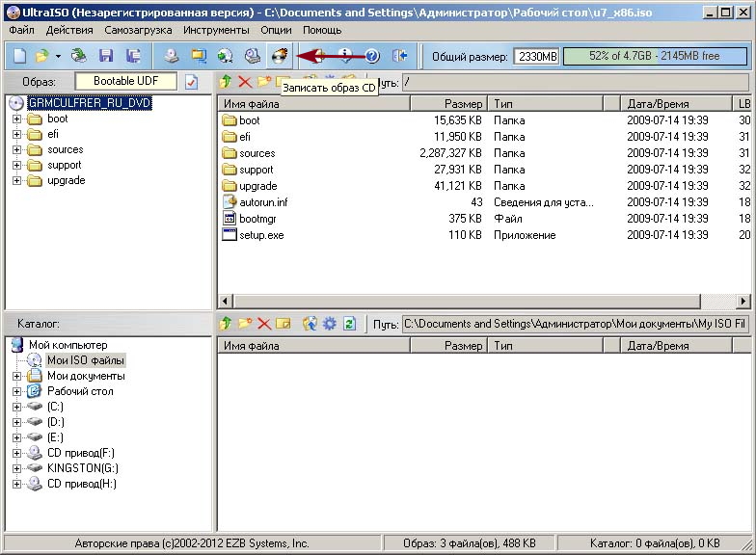
Task: Open the Инструменты menu
Action: click(216, 30)
